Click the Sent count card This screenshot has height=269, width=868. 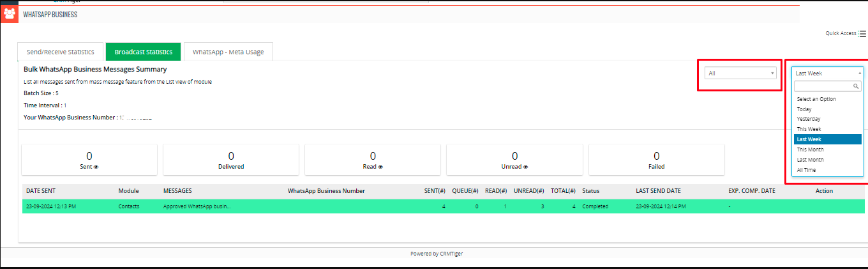89,160
